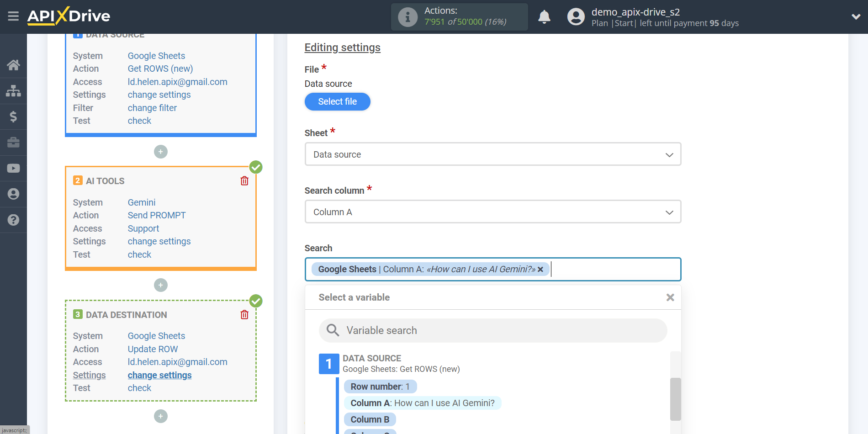
Task: Open the help question mark icon
Action: pos(13,220)
